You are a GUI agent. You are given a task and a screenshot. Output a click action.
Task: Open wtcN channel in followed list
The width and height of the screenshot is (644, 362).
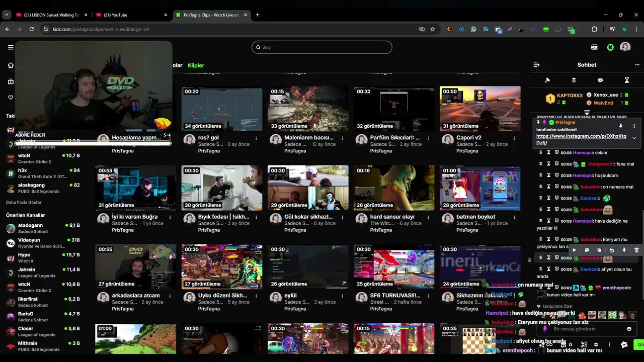(42, 158)
